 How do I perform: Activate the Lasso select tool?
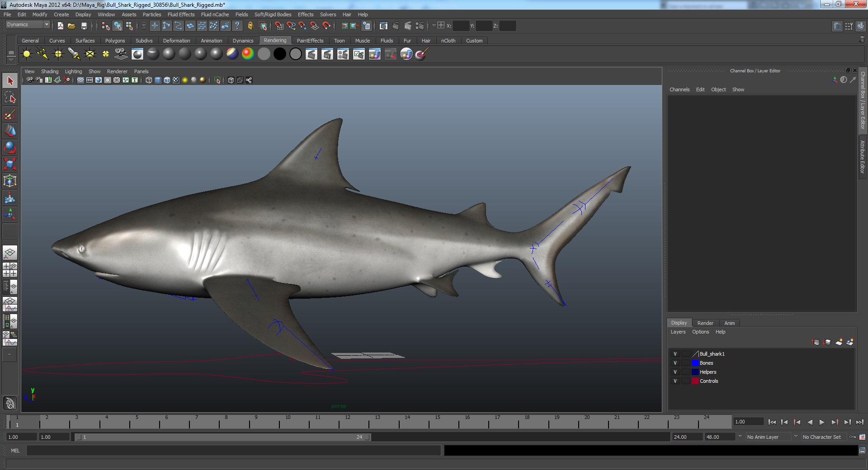pos(10,98)
